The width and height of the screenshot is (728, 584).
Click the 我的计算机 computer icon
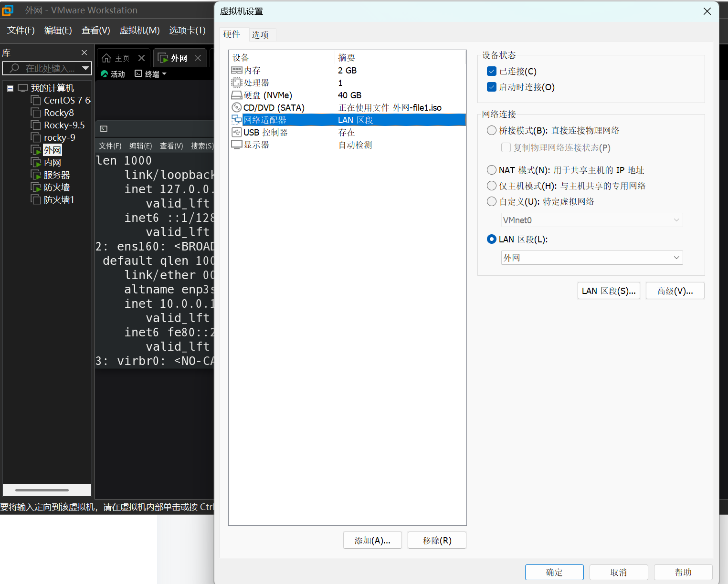(23, 88)
